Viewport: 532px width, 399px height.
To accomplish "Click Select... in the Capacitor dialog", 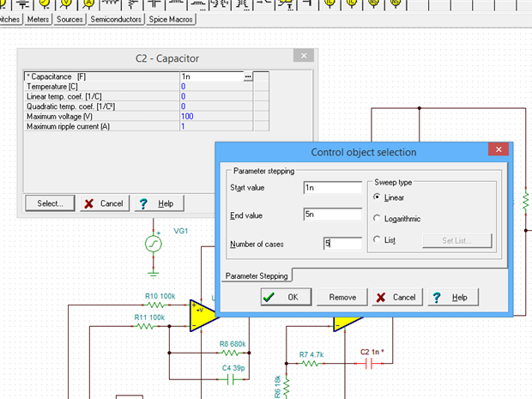I will pos(49,204).
